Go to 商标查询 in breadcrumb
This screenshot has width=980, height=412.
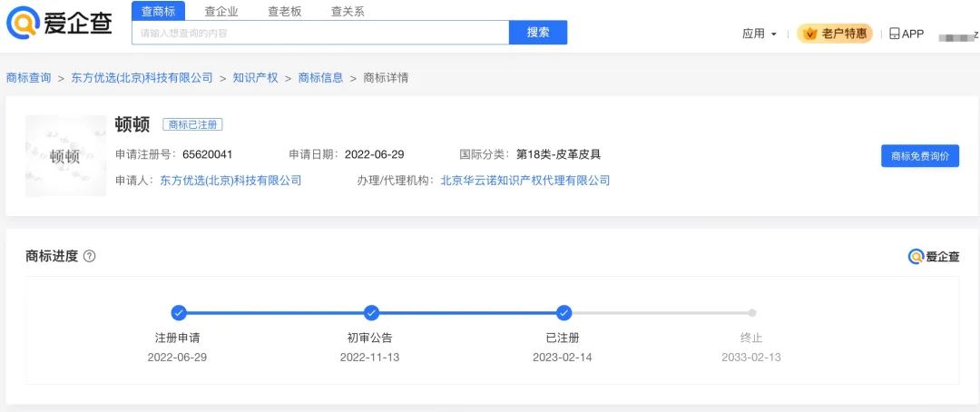pyautogui.click(x=28, y=78)
